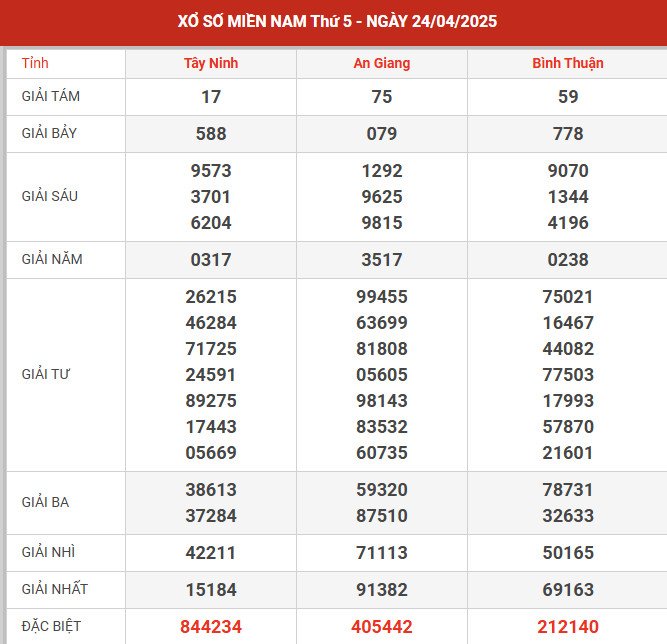Image resolution: width=667 pixels, height=644 pixels.
Task: Click the ĐẶC BIỆT row label
Action: click(51, 626)
